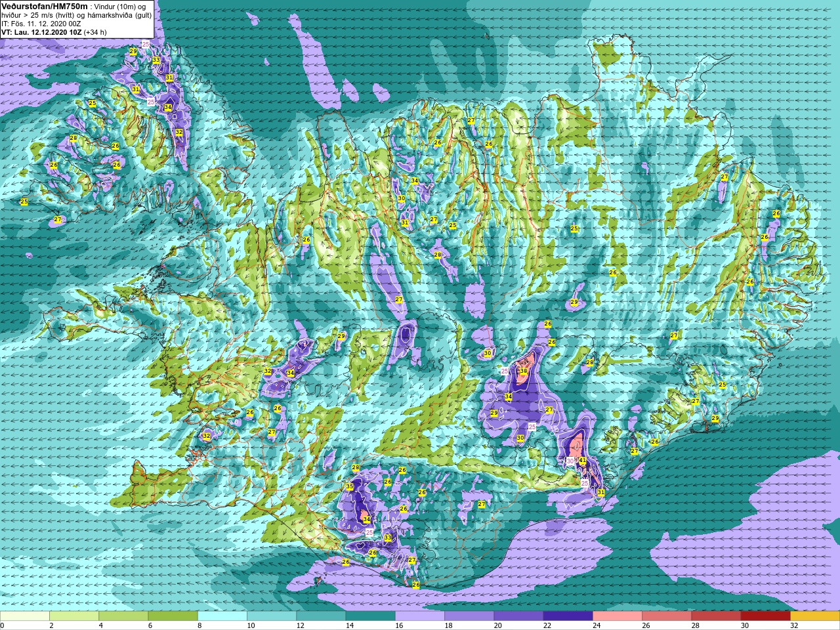Viewport: 840px width, 630px height.
Task: Click the 28–30 m/s red legend swatch
Action: 716,616
